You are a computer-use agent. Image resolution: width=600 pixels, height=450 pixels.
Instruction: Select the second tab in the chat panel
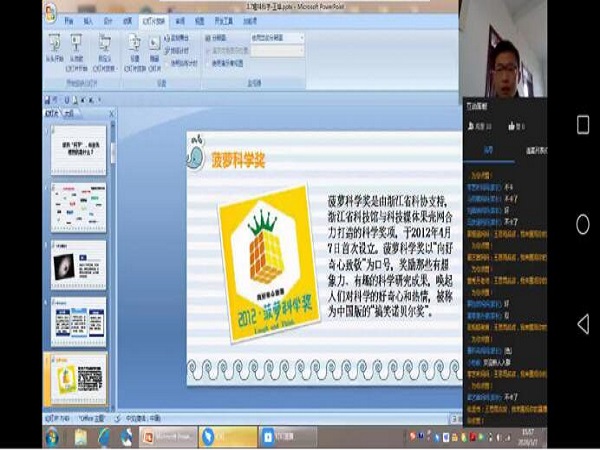click(536, 151)
